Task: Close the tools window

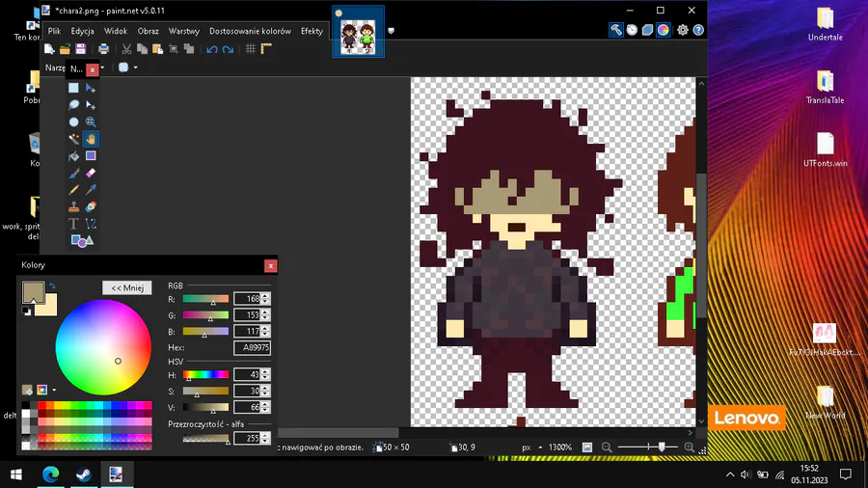Action: click(93, 69)
